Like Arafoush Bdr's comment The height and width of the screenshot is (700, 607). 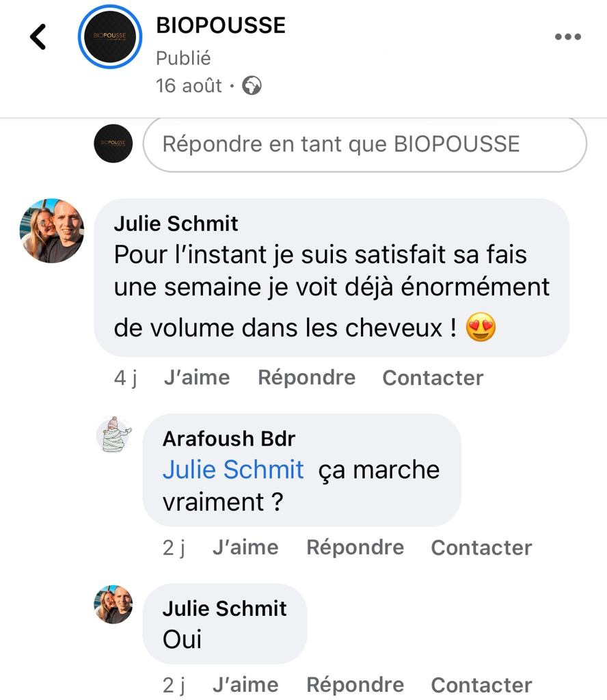coord(245,548)
